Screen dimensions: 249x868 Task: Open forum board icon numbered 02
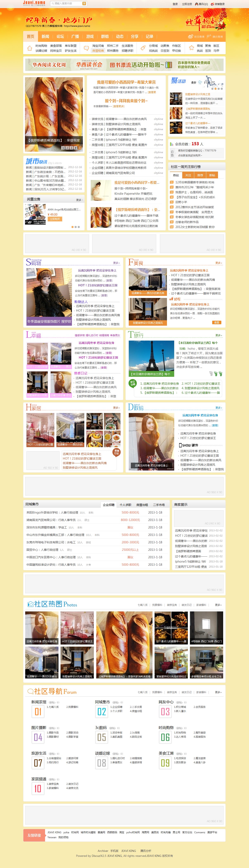click(x=102, y=712)
